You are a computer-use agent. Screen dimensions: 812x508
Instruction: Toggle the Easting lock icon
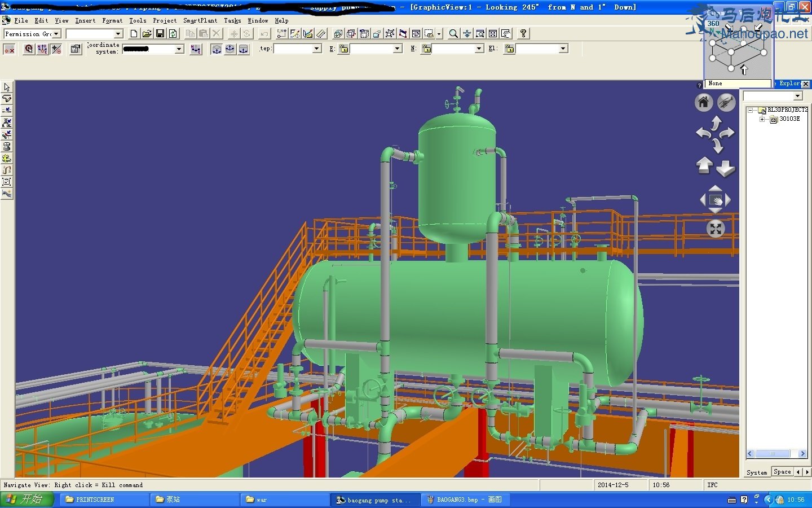343,49
